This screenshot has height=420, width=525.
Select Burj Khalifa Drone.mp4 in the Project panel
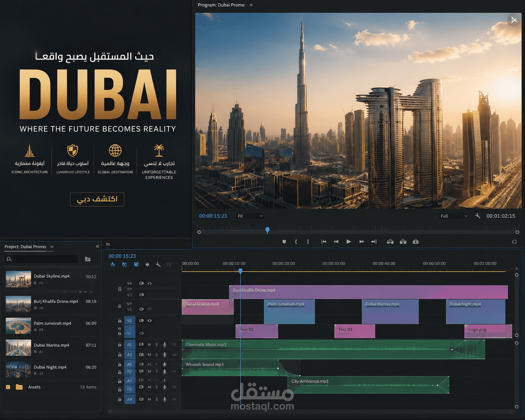click(x=52, y=304)
